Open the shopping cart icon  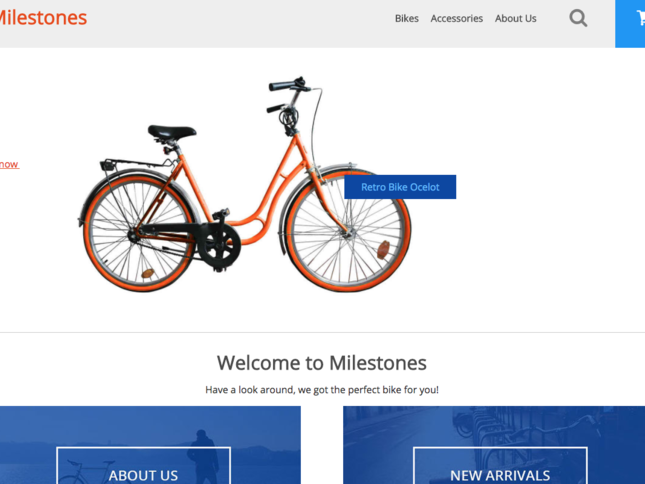tap(640, 19)
